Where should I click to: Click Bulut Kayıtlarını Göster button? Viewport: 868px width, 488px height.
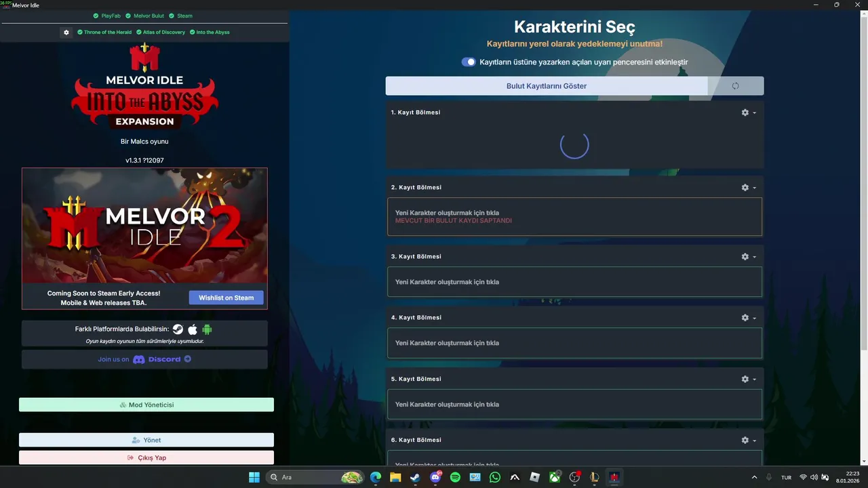pos(547,86)
